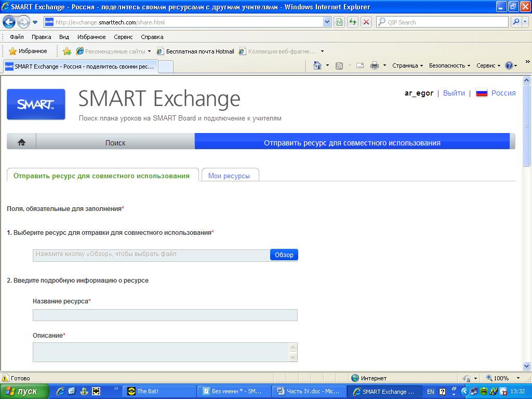The image size is (532, 399).
Task: Open the Справка menu
Action: coord(152,37)
